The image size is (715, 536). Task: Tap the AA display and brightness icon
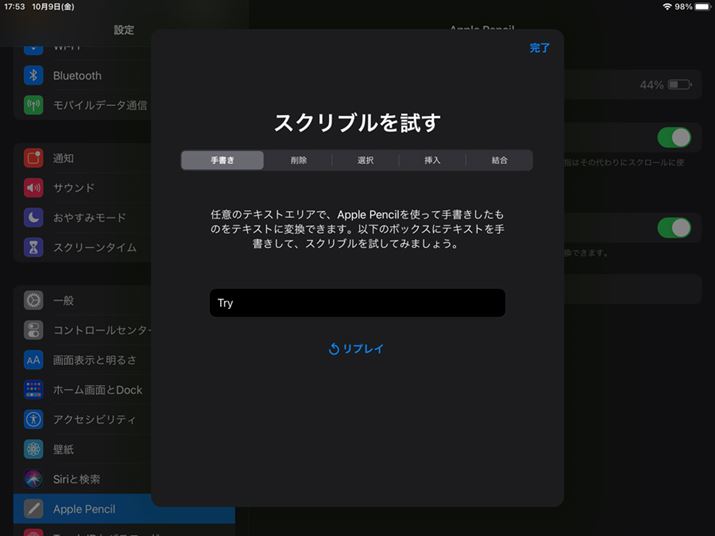coord(33,360)
